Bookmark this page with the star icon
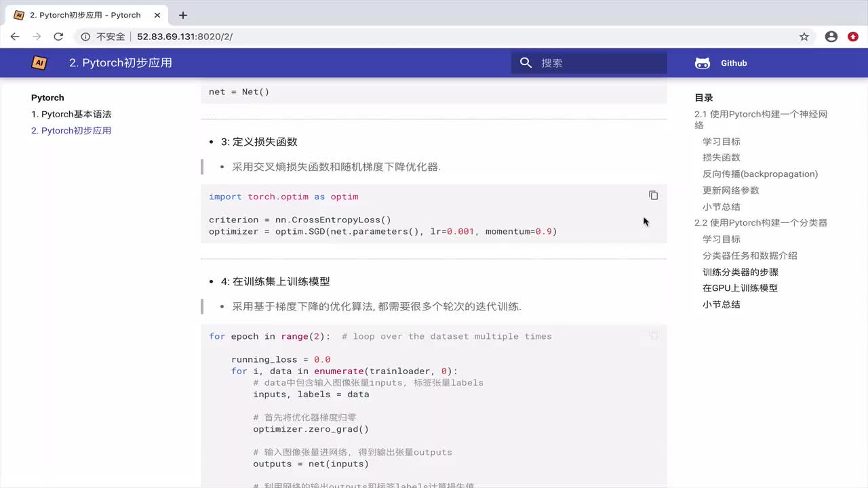 (x=804, y=37)
